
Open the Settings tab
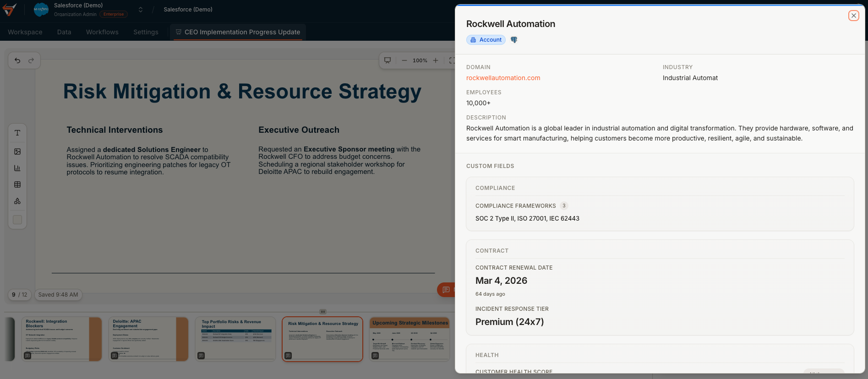(146, 32)
